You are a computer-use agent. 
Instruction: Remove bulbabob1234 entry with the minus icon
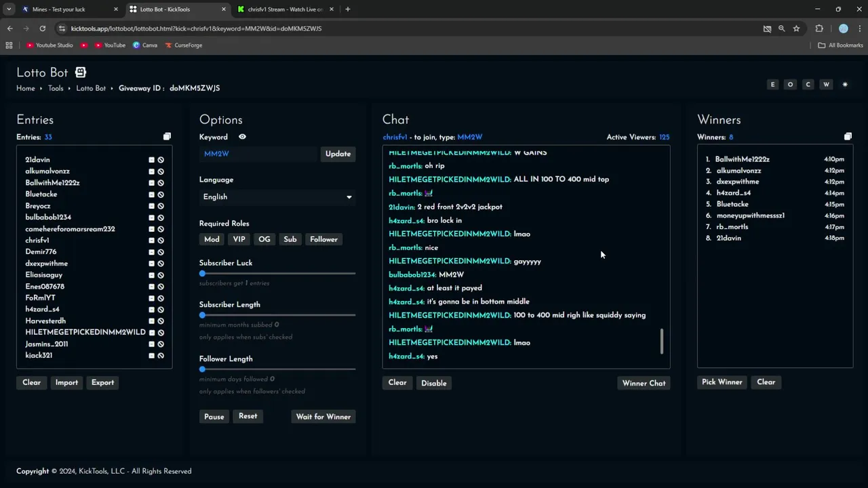(x=151, y=218)
